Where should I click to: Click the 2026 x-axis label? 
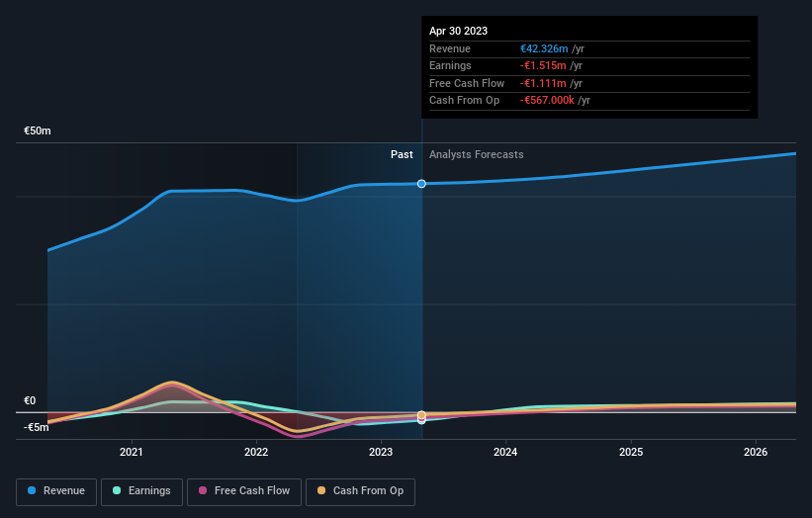[756, 452]
